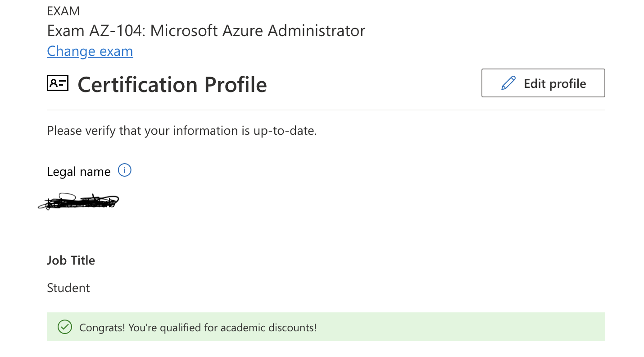This screenshot has width=644, height=357.
Task: Click the Certification Profile heading
Action: pos(172,84)
